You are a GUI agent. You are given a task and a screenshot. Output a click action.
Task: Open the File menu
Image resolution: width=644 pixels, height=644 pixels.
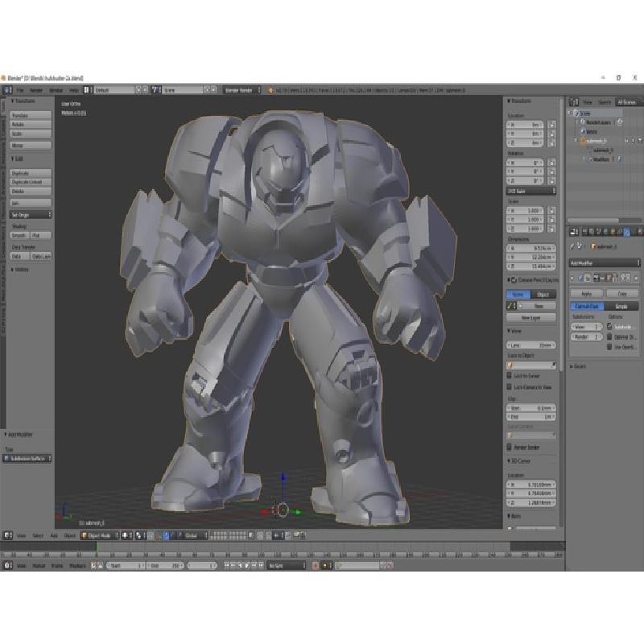[x=19, y=90]
